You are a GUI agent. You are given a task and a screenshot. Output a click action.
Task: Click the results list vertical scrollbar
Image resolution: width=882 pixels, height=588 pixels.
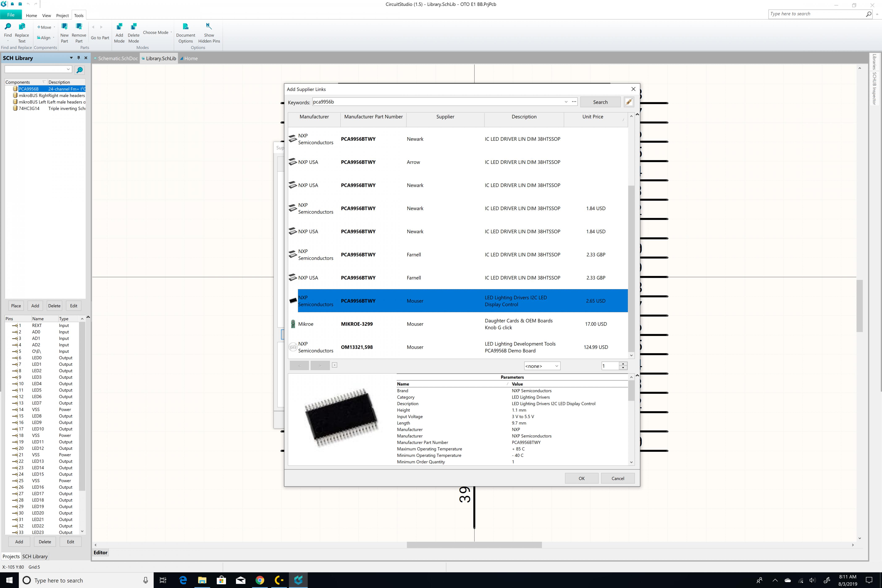(631, 268)
